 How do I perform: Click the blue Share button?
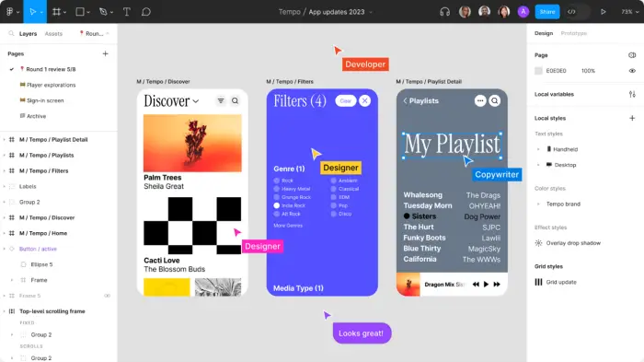coord(547,12)
